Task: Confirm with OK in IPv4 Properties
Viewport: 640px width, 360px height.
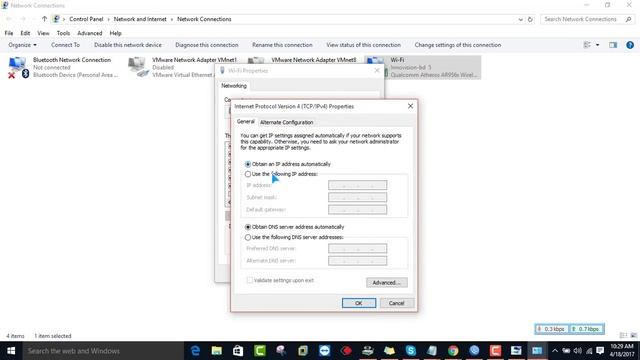Action: point(359,303)
